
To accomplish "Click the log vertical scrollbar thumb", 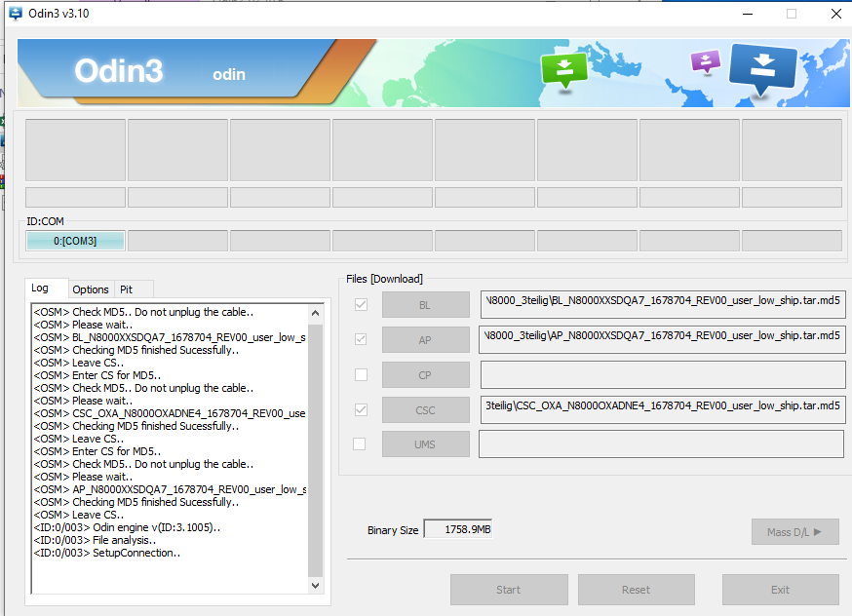I will [x=315, y=449].
